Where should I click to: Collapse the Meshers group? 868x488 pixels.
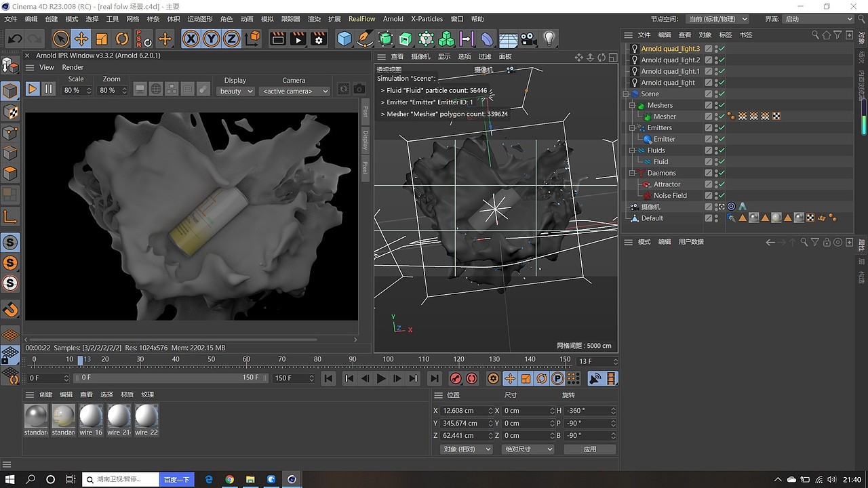(632, 105)
